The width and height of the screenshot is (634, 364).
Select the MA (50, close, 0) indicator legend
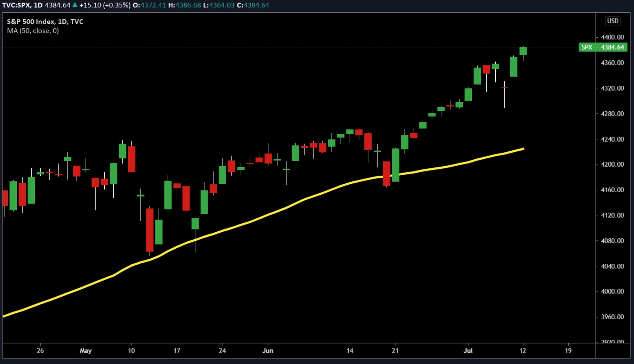click(33, 31)
